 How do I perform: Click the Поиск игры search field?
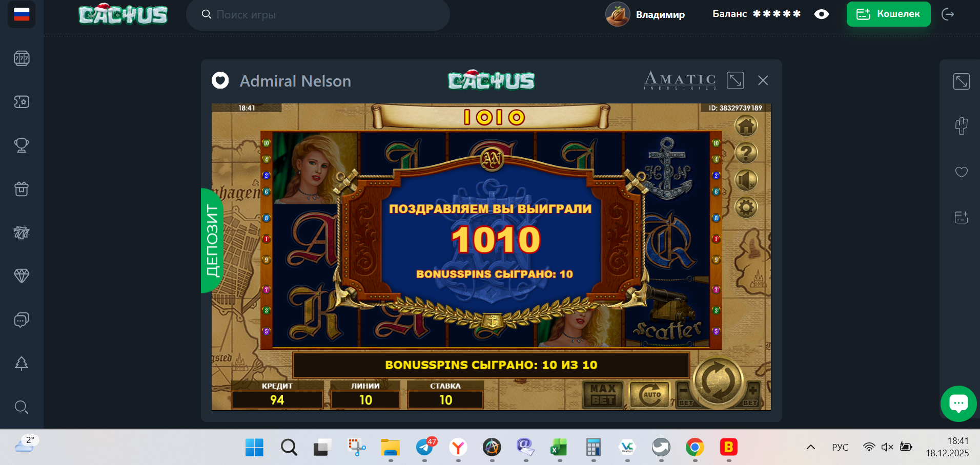coord(318,14)
